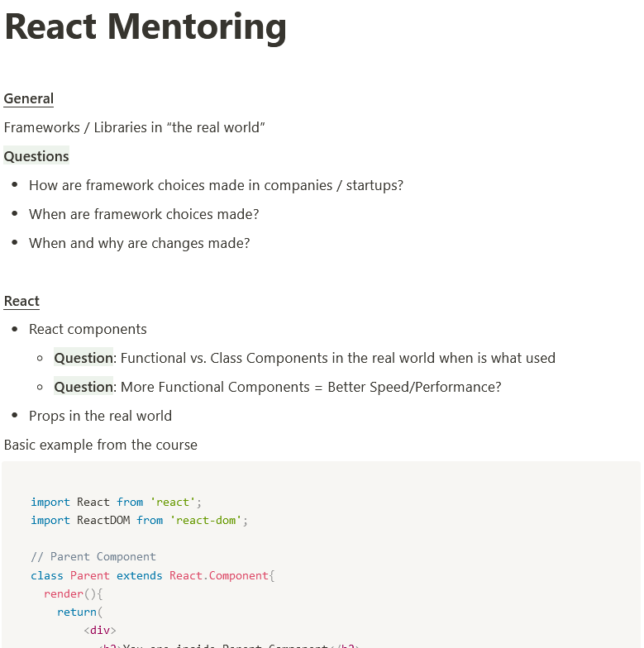This screenshot has width=644, height=648.
Task: Click the 'When are framework choices made?' line
Action: [144, 215]
